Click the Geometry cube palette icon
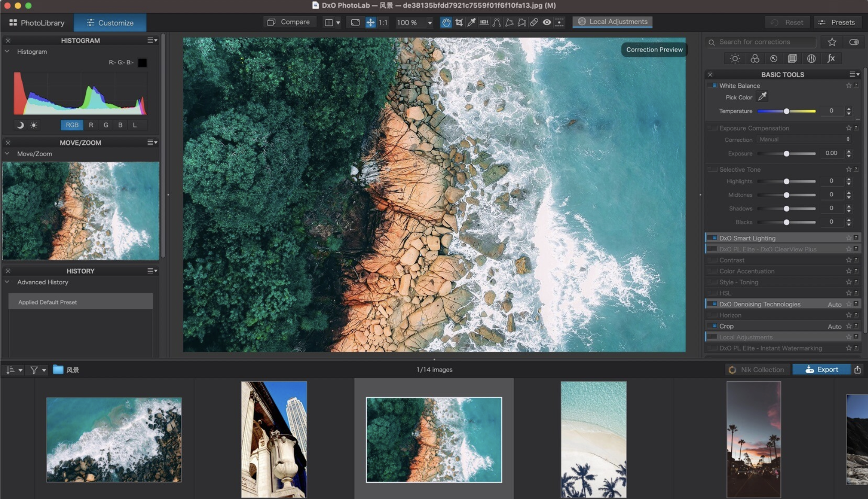 792,59
